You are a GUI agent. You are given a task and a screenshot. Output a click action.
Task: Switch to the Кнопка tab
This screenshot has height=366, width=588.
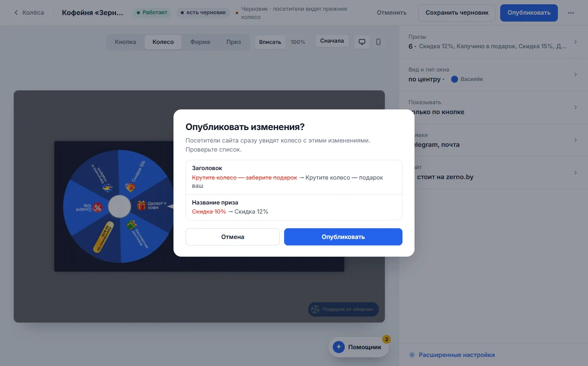pyautogui.click(x=125, y=42)
